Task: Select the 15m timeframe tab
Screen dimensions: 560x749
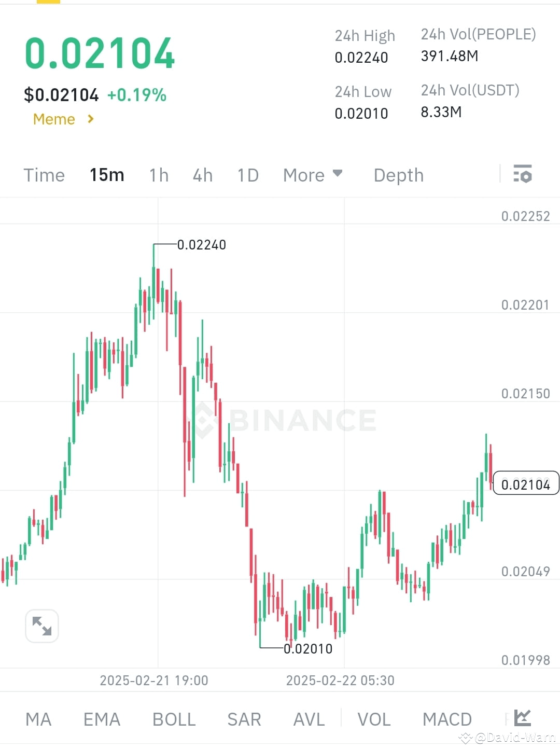Action: [106, 175]
